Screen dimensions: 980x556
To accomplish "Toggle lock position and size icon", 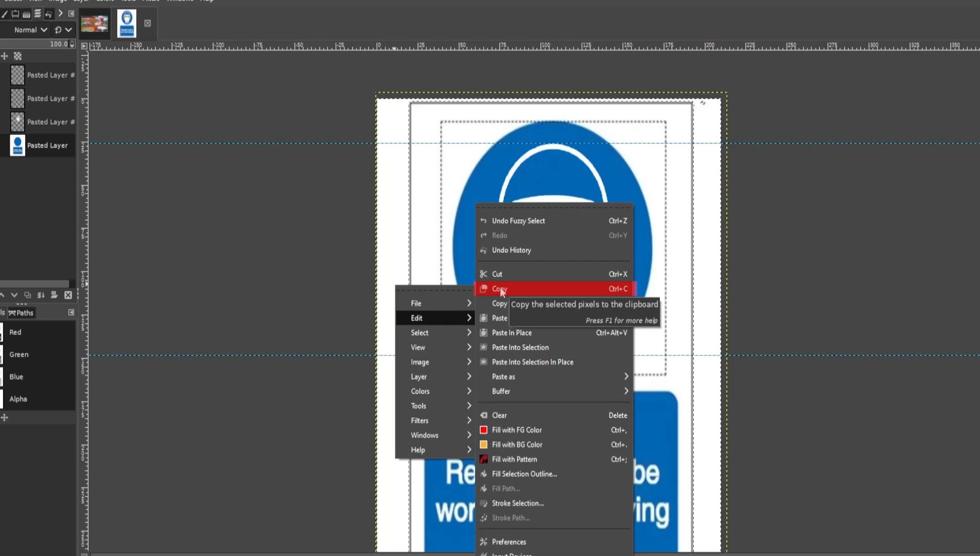I will coord(4,56).
